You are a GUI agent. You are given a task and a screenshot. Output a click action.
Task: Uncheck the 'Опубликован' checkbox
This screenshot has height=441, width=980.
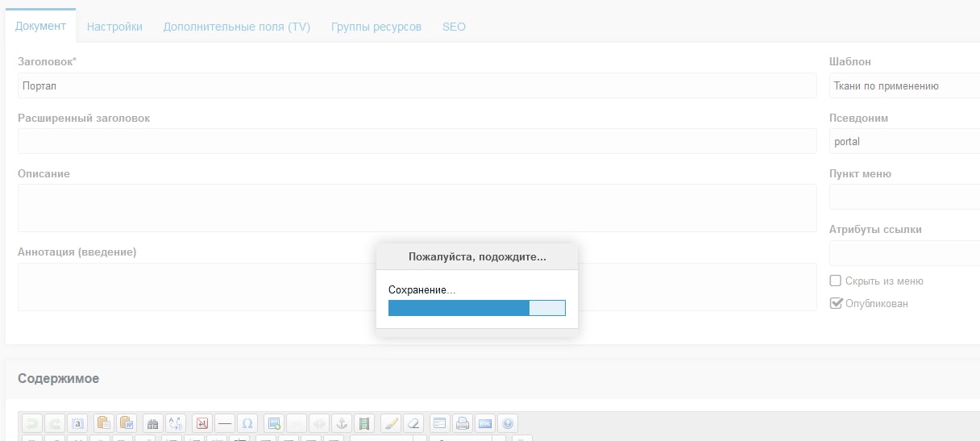(836, 303)
